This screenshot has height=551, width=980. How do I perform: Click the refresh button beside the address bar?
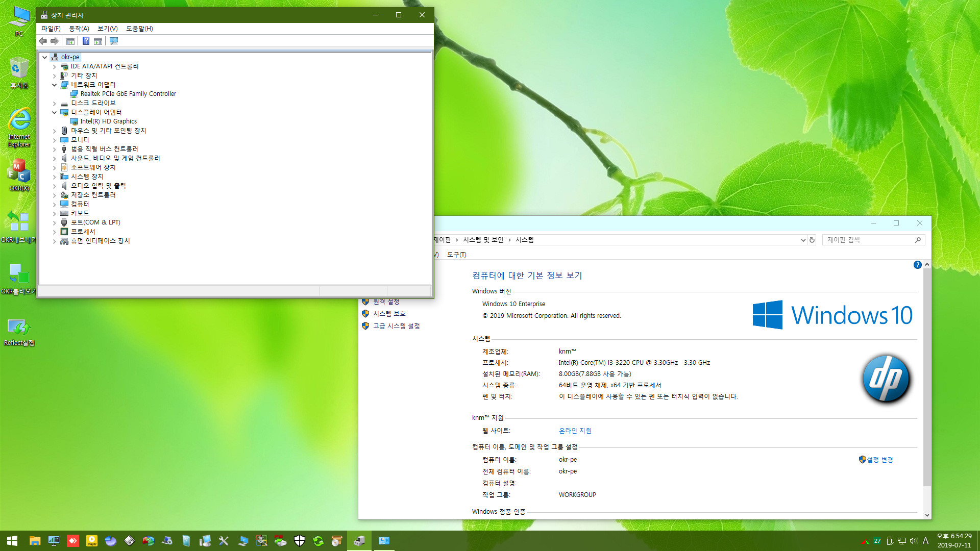(812, 240)
